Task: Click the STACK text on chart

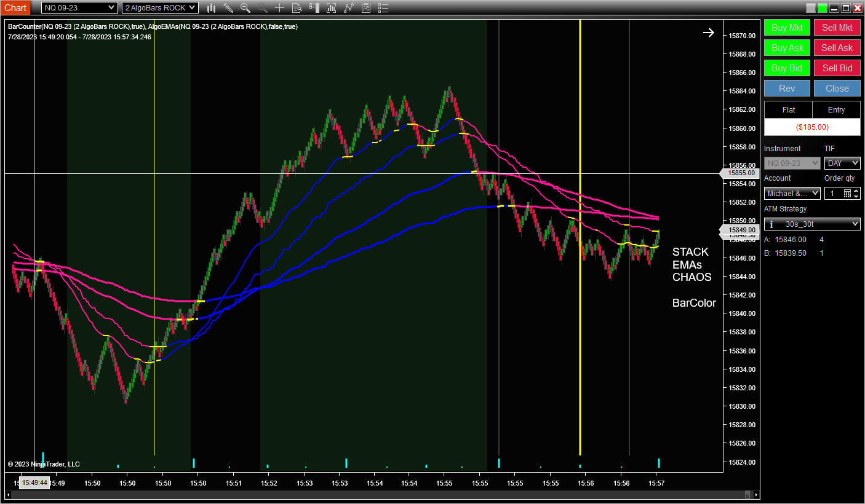Action: pyautogui.click(x=690, y=252)
